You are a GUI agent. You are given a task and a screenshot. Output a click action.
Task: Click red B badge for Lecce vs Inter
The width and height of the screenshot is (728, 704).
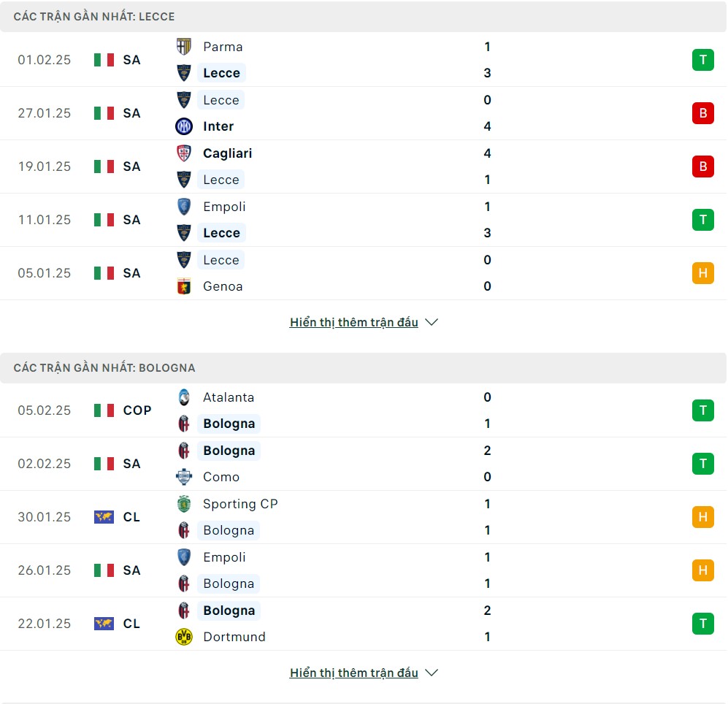tap(703, 113)
